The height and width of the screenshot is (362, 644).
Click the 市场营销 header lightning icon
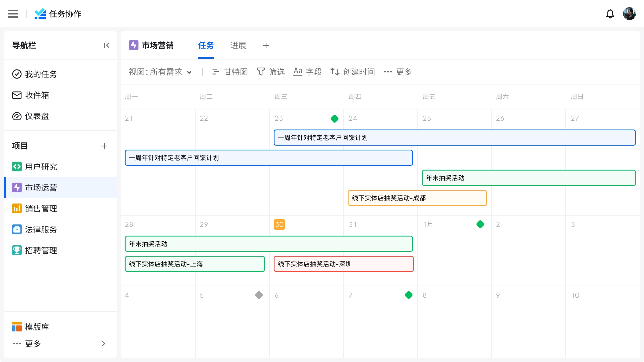coord(134,45)
